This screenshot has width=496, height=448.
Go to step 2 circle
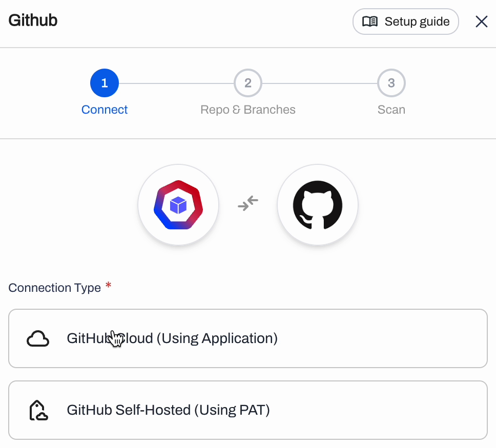(x=247, y=83)
